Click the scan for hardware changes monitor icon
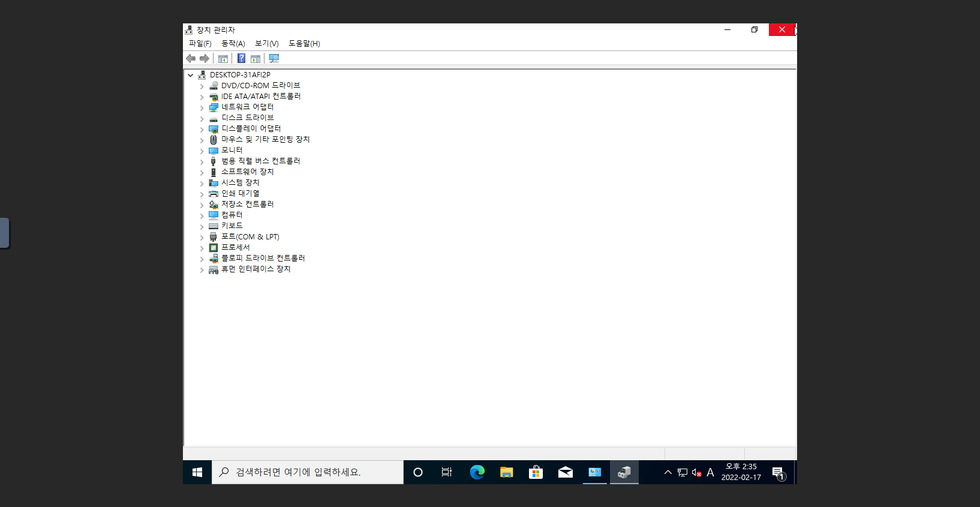 (x=274, y=58)
